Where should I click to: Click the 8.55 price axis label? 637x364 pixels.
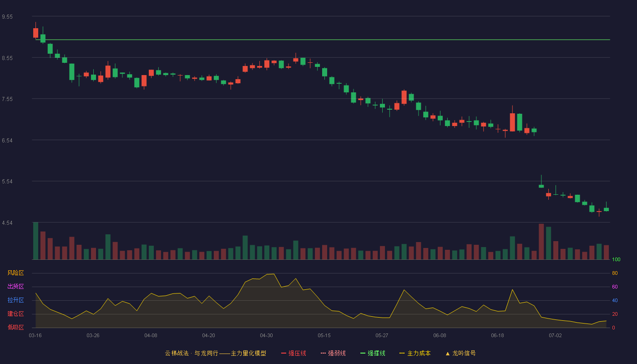(x=7, y=58)
